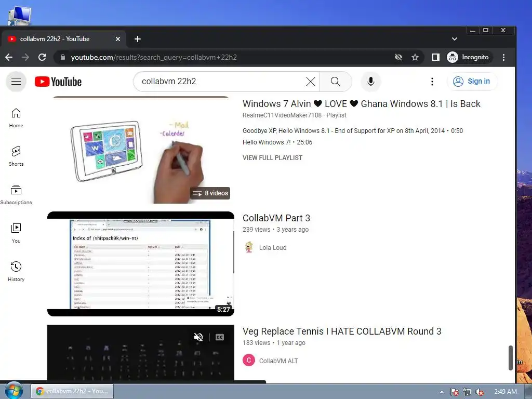This screenshot has height=399, width=532.
Task: Visit the Lola Loud channel name
Action: 273,248
